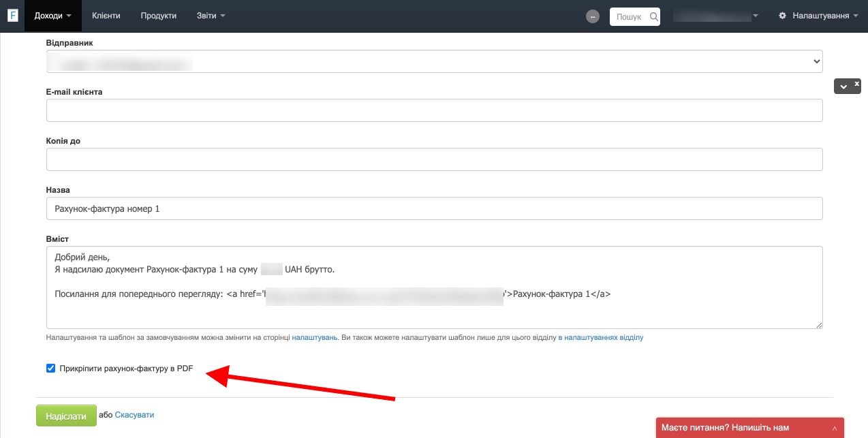The width and height of the screenshot is (868, 438).
Task: Click the gear icon next to Налаштування
Action: [782, 16]
